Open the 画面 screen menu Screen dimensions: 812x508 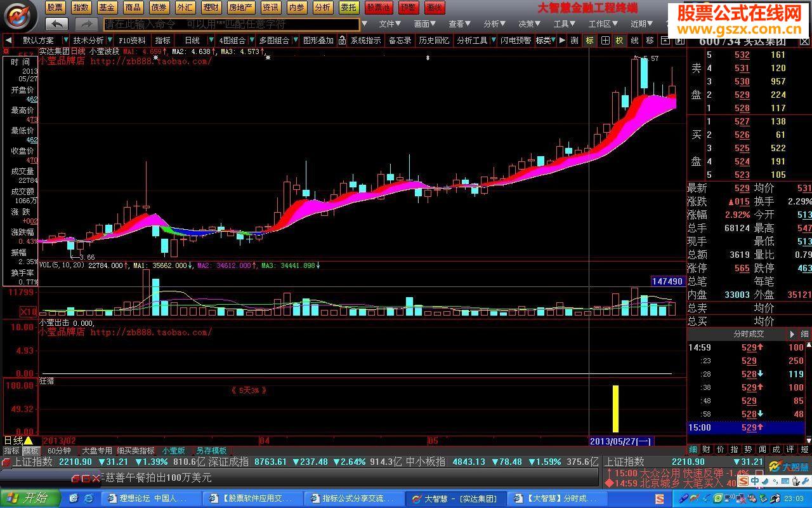click(426, 24)
